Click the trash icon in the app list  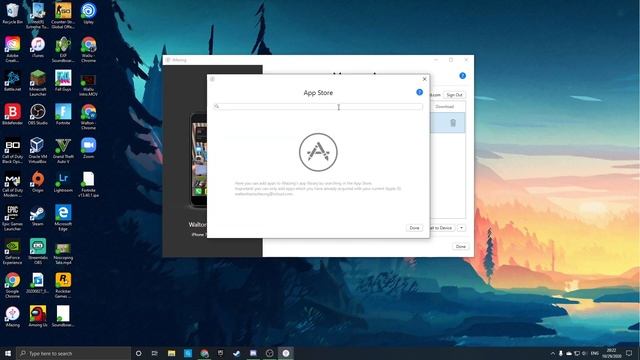(x=453, y=123)
